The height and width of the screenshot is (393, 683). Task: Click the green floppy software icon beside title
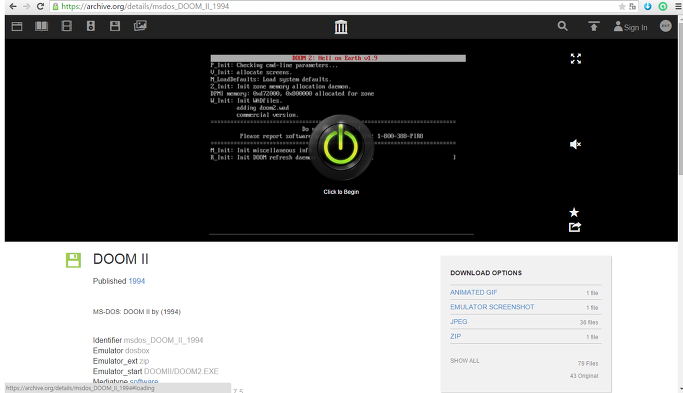pos(73,260)
